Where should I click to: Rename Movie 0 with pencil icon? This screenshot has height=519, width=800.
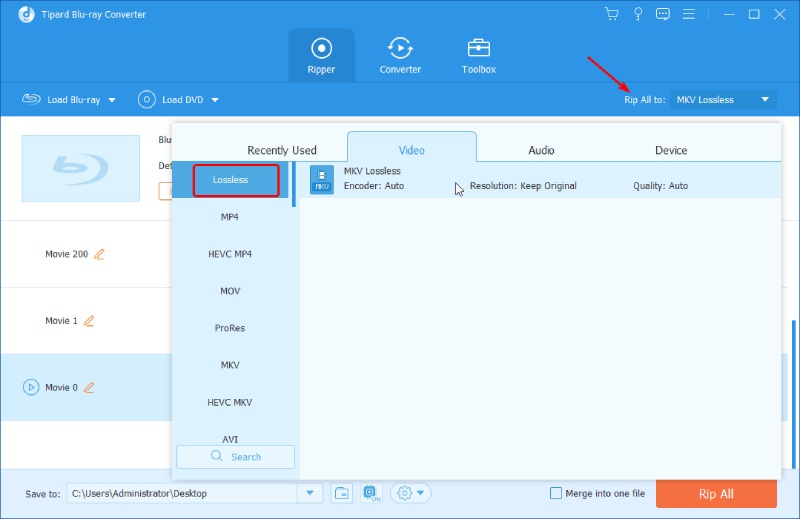(89, 387)
